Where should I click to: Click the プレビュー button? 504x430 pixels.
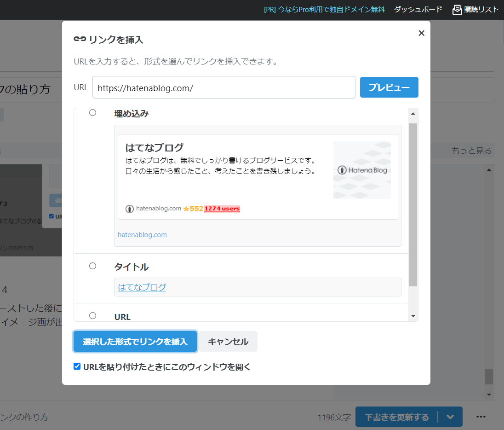[389, 87]
